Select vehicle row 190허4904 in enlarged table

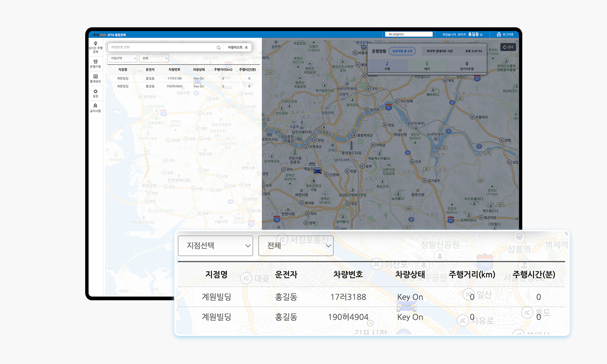pos(348,317)
